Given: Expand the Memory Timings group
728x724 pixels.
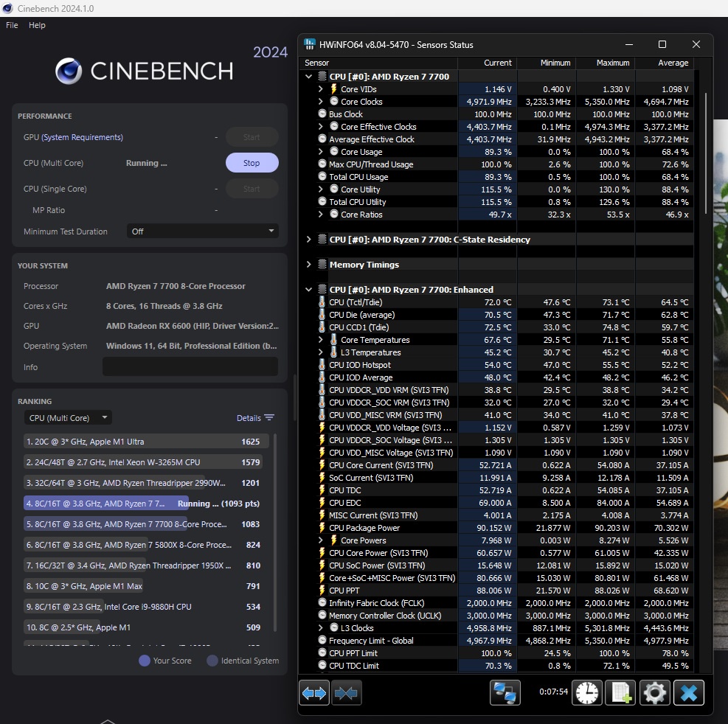Looking at the screenshot, I should (x=309, y=265).
